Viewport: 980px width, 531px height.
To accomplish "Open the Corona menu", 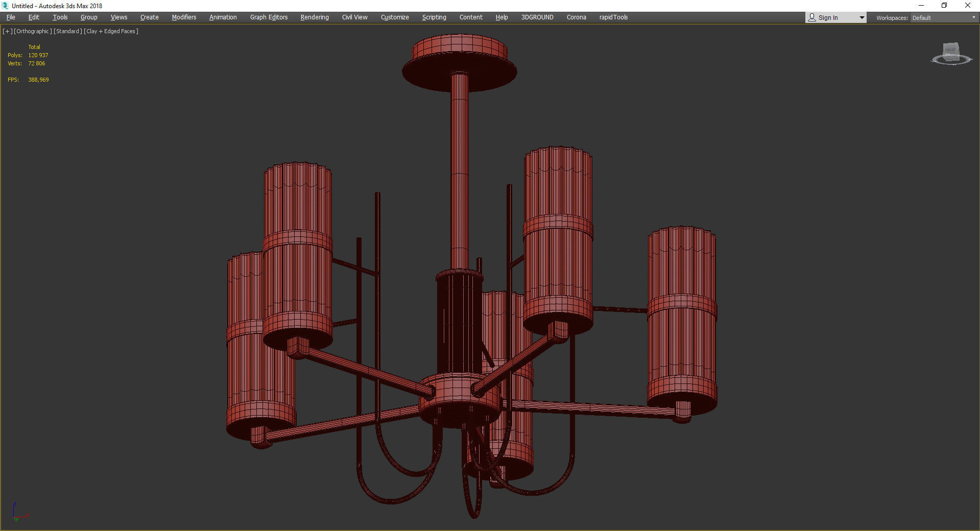I will point(577,17).
